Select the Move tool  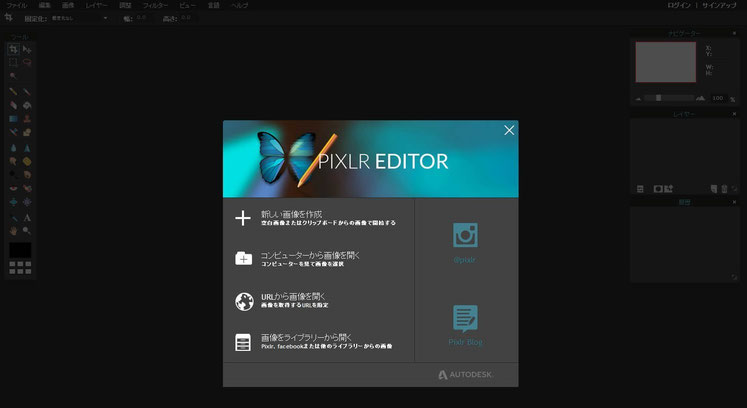tap(27, 49)
